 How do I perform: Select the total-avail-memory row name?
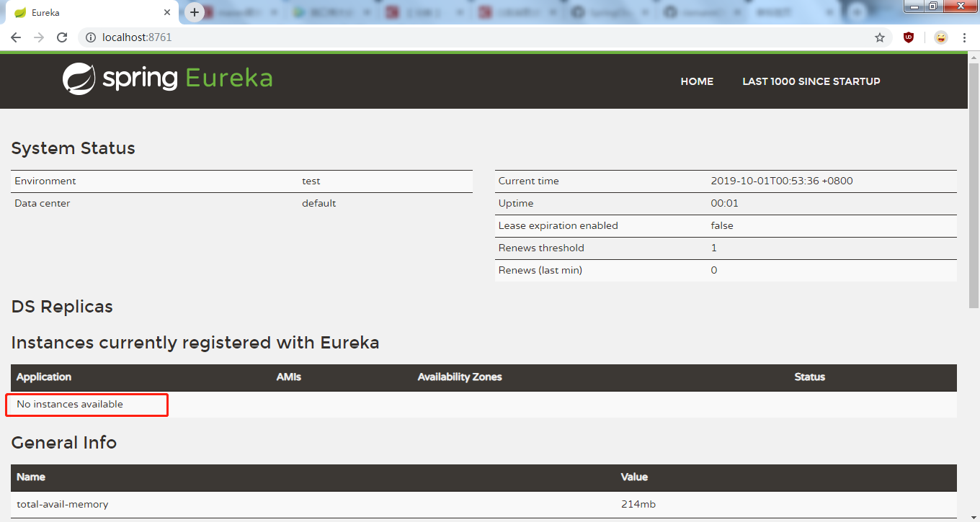63,504
